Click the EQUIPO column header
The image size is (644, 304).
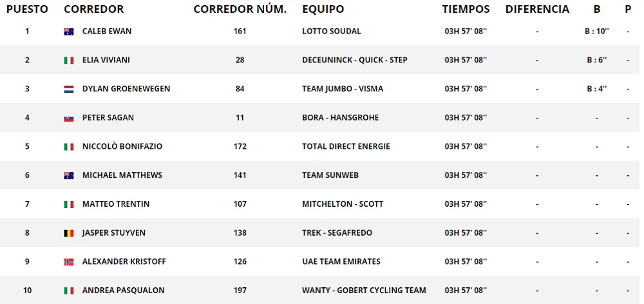[x=323, y=10]
